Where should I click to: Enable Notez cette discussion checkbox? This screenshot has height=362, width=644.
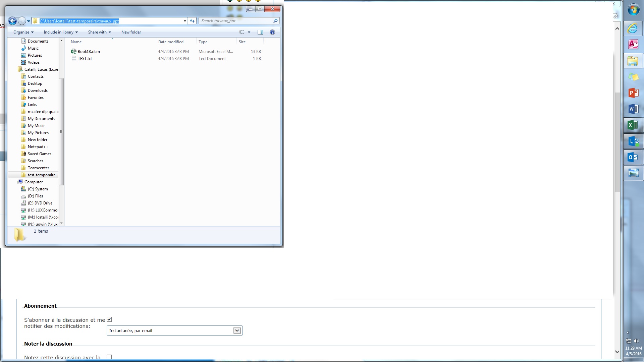(x=109, y=357)
